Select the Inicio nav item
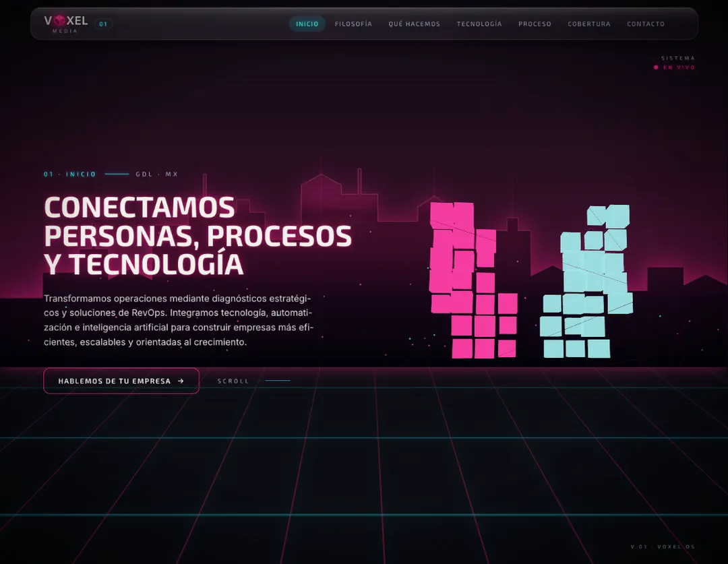Screen dimensions: 728x564 tap(307, 24)
